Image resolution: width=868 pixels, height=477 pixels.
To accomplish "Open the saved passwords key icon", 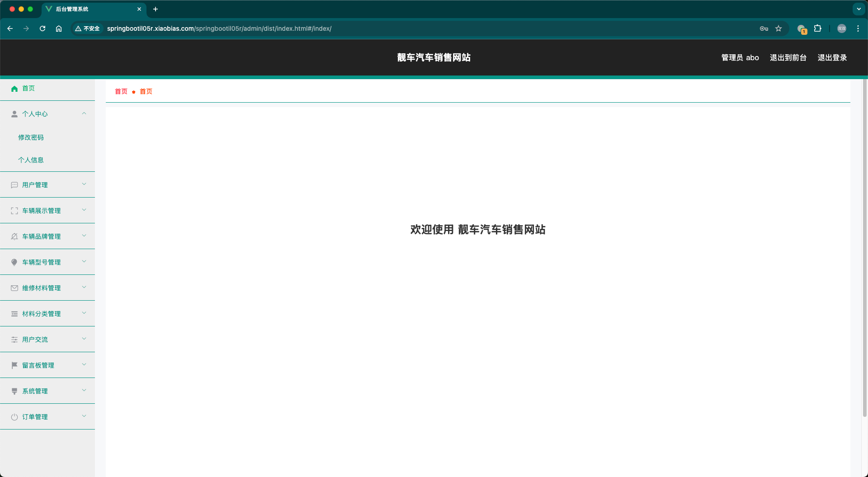I will [x=764, y=28].
